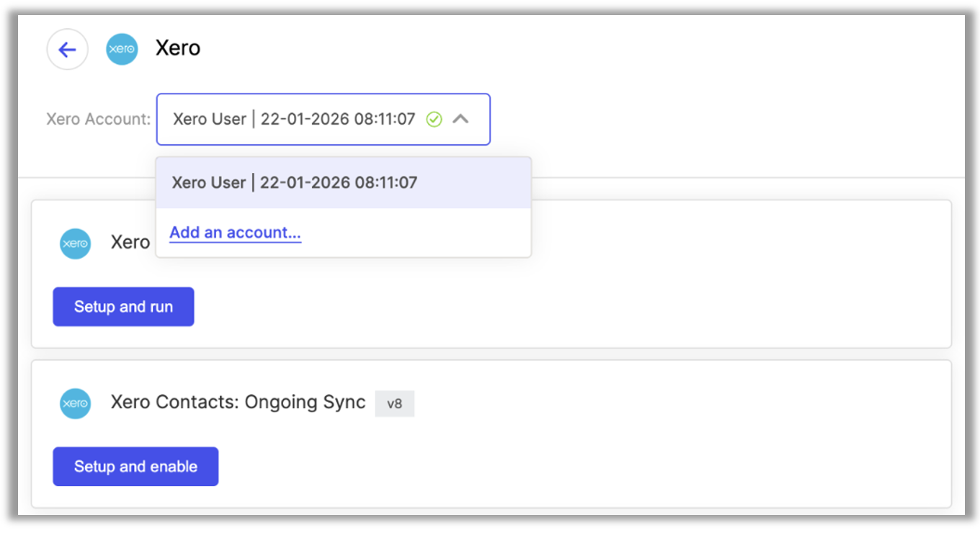
Task: Click the Xero logo beside the page title
Action: (122, 50)
